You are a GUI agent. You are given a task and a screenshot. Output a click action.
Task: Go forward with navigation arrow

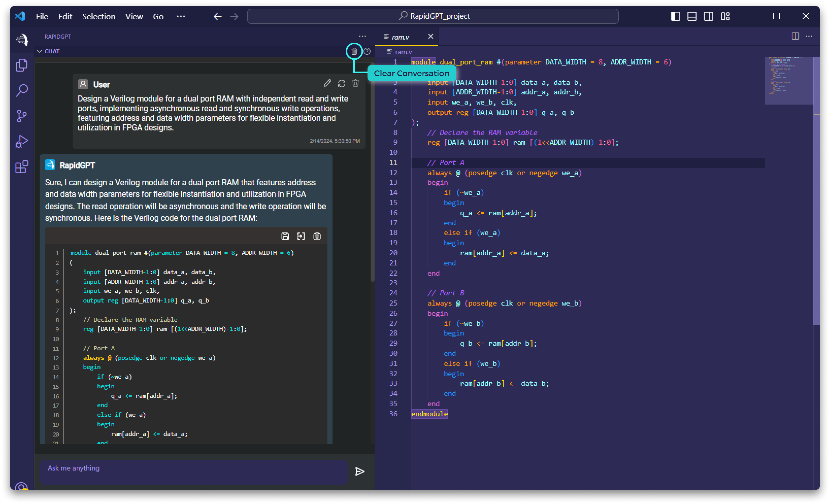(234, 16)
